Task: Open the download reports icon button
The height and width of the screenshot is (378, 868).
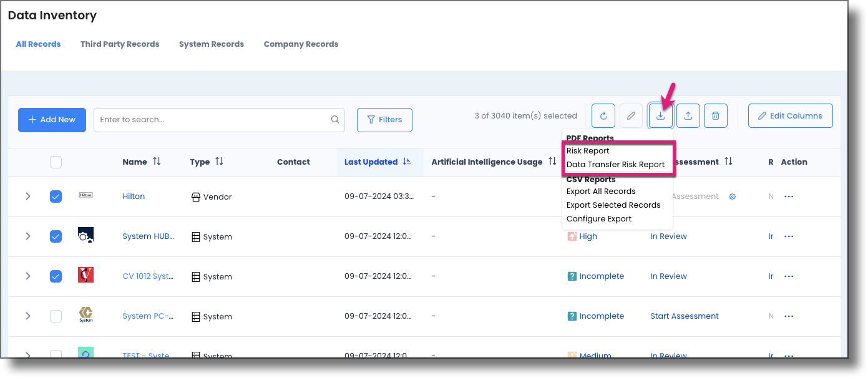Action: (660, 116)
